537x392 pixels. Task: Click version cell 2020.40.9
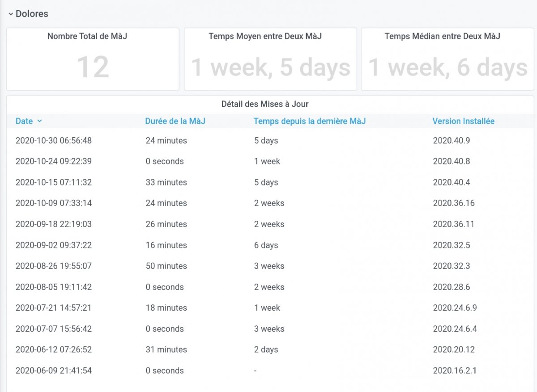[452, 140]
